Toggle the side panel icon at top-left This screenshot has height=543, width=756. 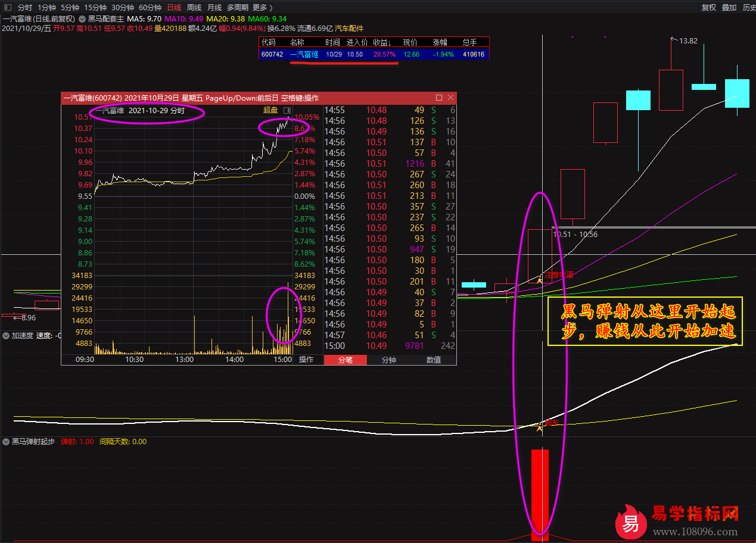[x=7, y=8]
